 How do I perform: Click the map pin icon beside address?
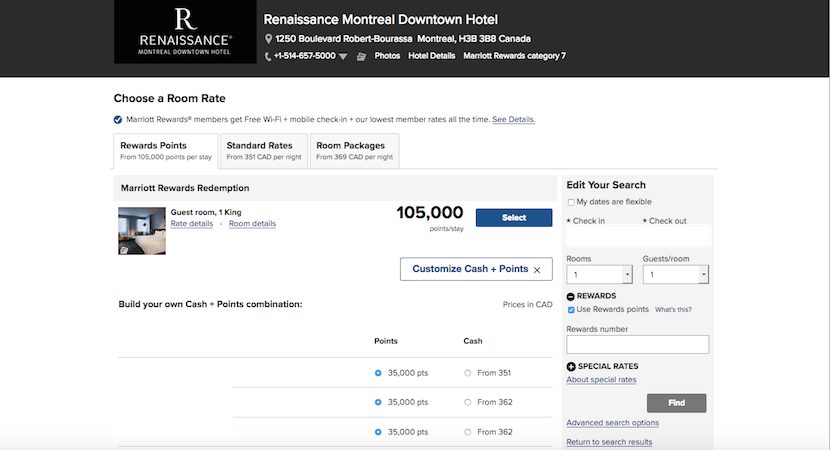click(x=269, y=38)
